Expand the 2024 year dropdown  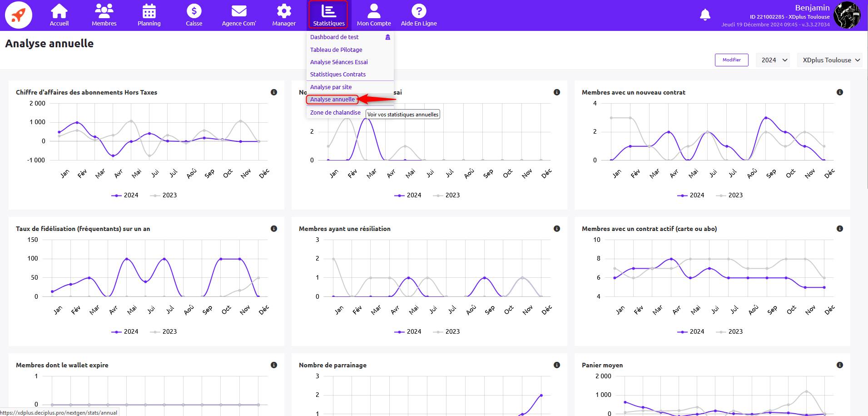coord(773,60)
